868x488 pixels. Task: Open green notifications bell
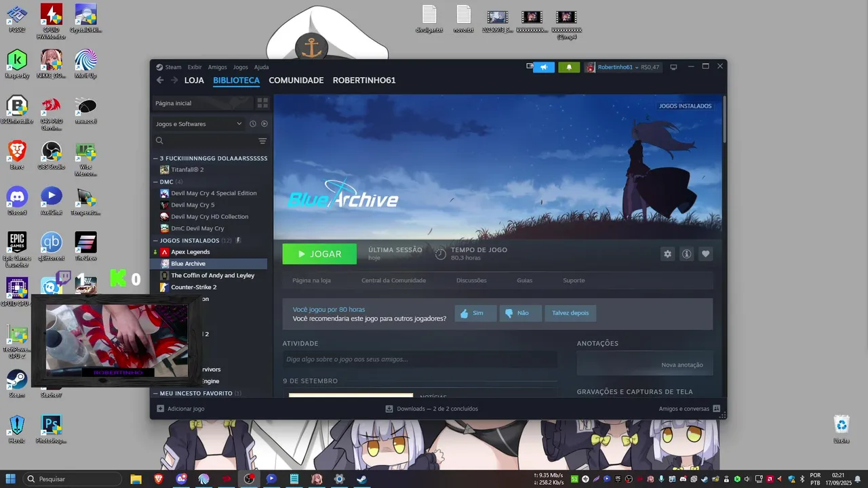point(569,67)
